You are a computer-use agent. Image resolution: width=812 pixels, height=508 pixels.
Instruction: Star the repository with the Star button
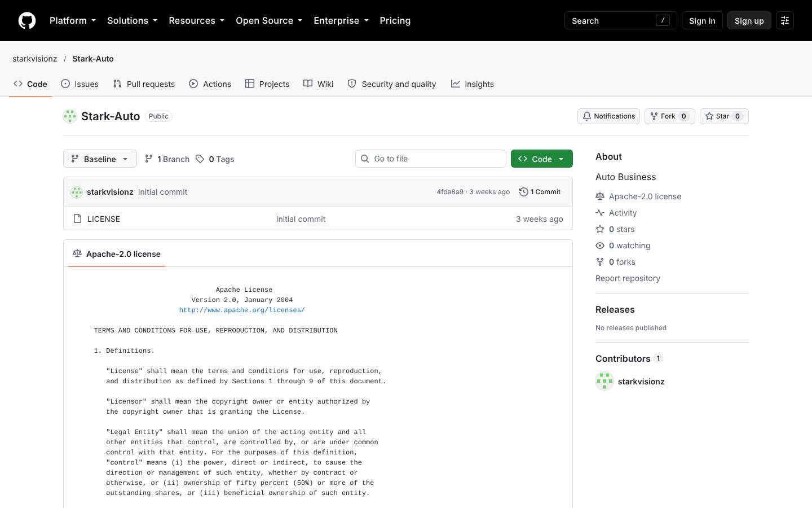[x=724, y=116]
